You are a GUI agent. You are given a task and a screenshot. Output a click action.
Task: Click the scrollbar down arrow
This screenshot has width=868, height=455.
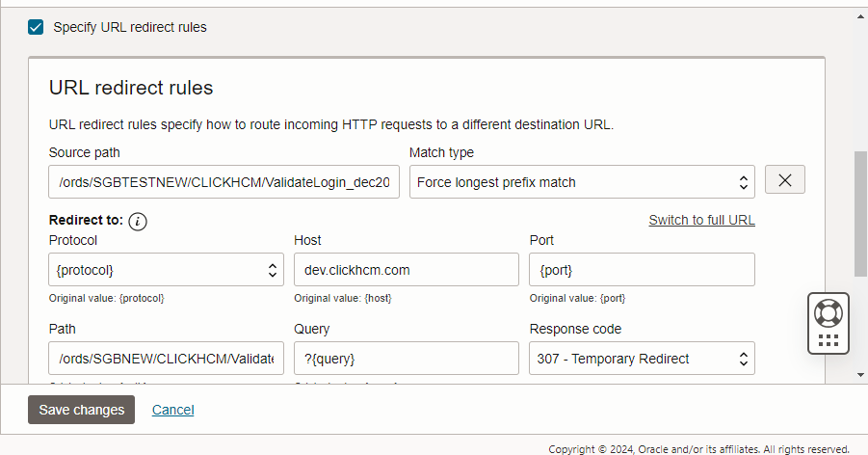coord(860,374)
